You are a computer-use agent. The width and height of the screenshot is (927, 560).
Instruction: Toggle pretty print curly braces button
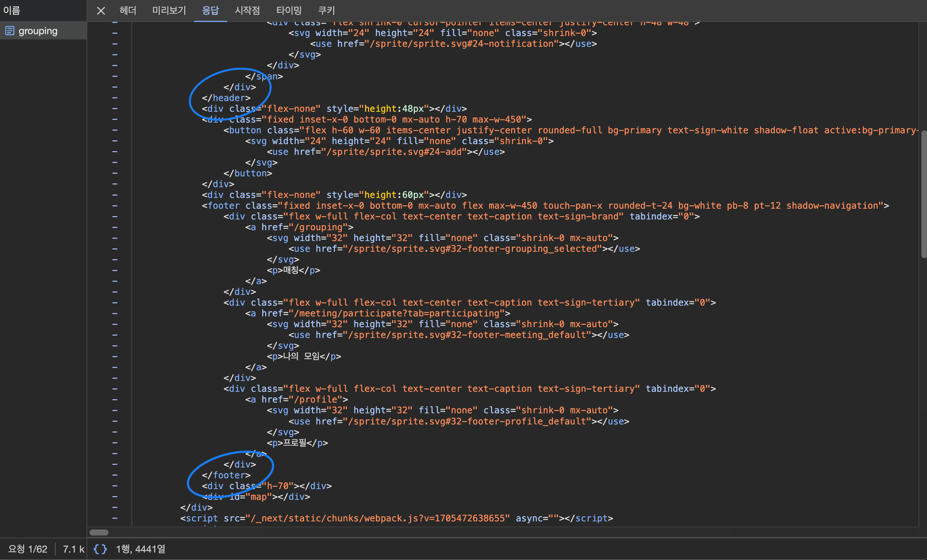pos(100,549)
